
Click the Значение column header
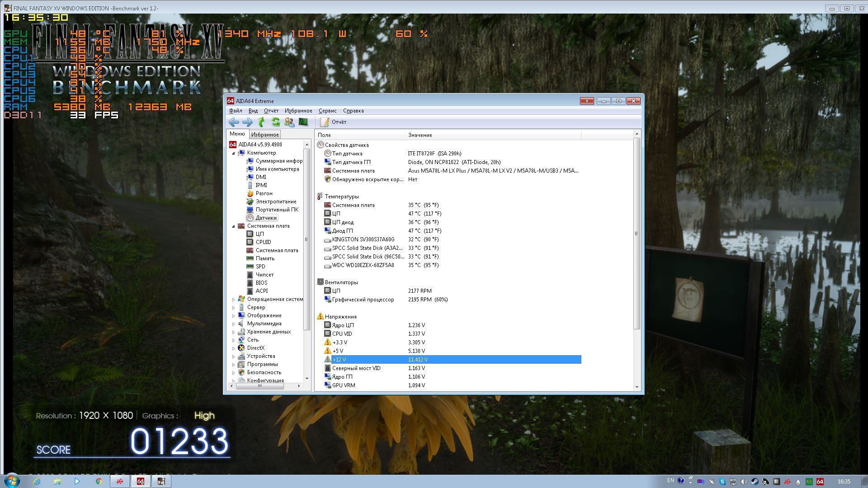(x=493, y=135)
